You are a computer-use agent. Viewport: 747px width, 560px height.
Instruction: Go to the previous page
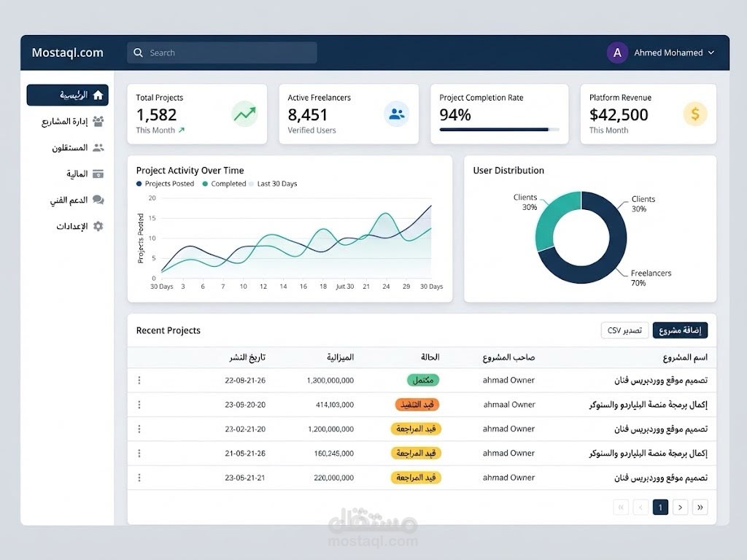(x=640, y=507)
